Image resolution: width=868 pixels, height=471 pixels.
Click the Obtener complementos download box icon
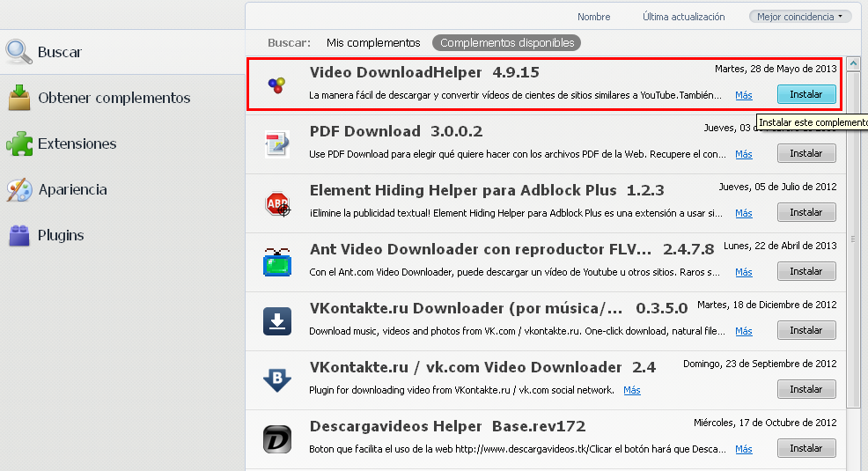coord(19,98)
